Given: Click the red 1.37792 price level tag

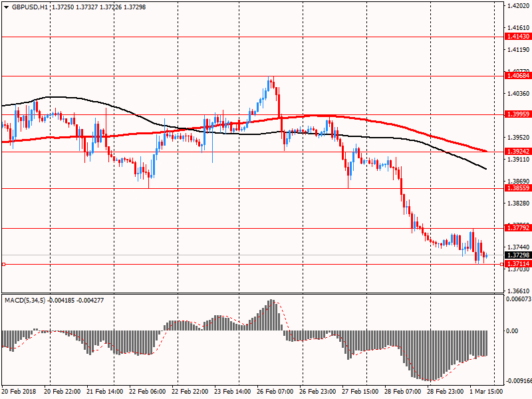Looking at the screenshot, I should pyautogui.click(x=517, y=228).
